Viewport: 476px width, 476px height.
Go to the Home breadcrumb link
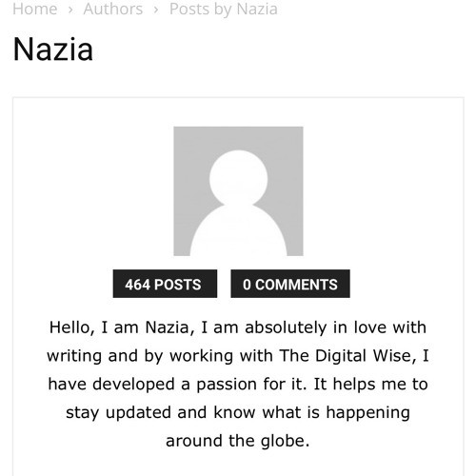(x=35, y=9)
